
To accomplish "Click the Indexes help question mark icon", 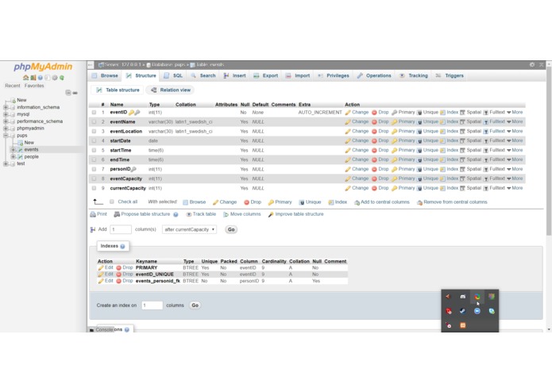I will click(122, 247).
